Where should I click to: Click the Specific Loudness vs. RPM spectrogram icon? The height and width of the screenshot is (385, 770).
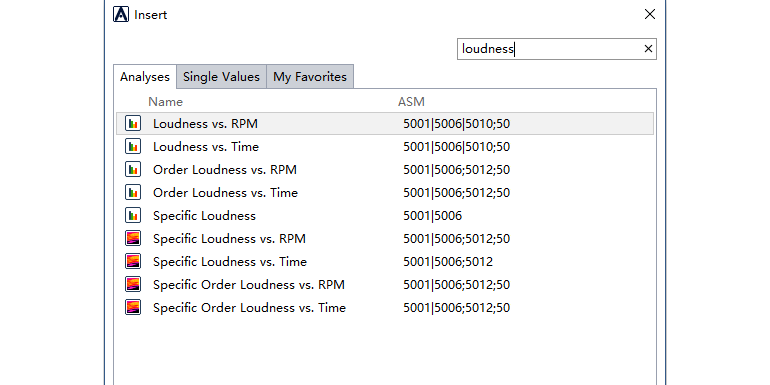(x=133, y=239)
